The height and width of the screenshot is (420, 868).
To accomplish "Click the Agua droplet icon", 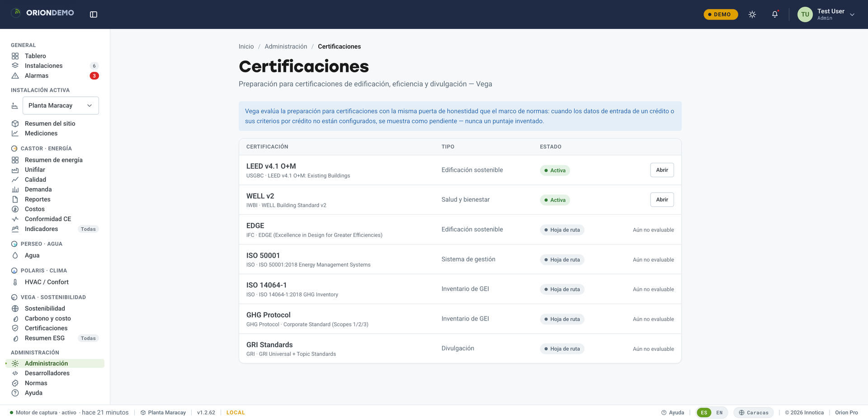I will 15,255.
